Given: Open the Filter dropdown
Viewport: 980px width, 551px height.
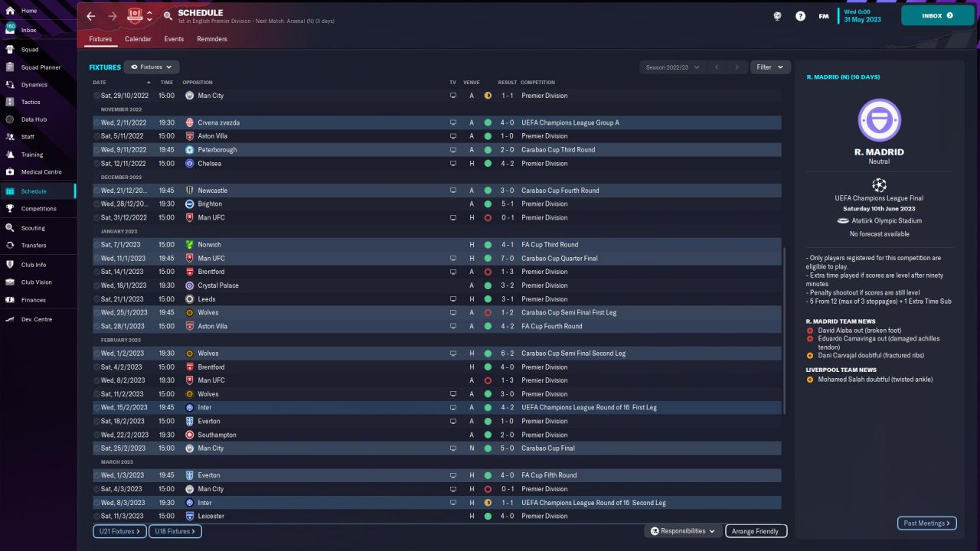Looking at the screenshot, I should pos(770,67).
